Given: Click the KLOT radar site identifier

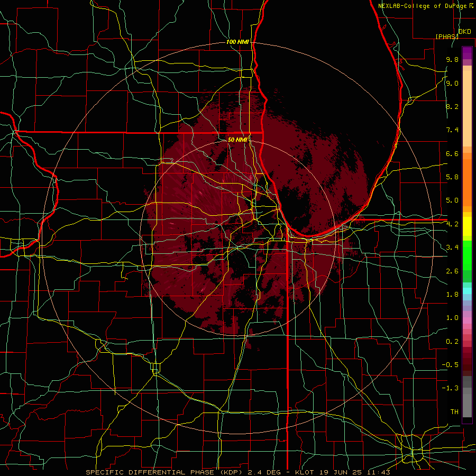Looking at the screenshot, I should [x=306, y=472].
